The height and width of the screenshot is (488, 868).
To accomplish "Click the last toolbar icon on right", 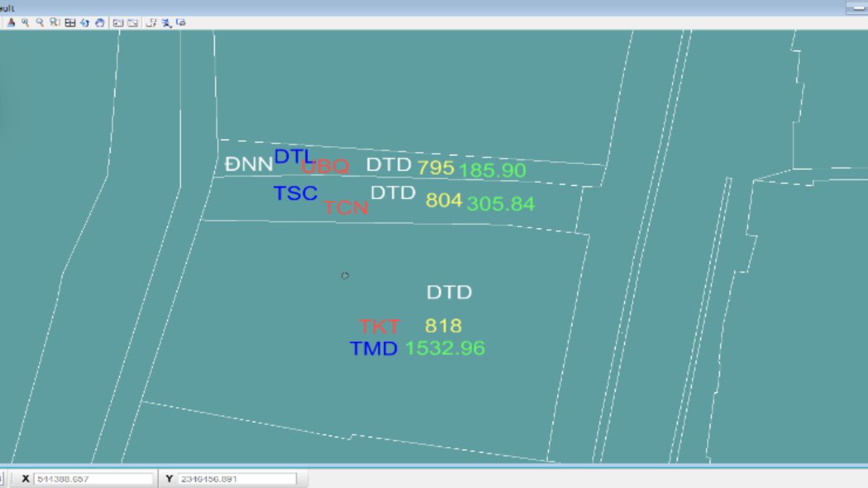I will (181, 22).
